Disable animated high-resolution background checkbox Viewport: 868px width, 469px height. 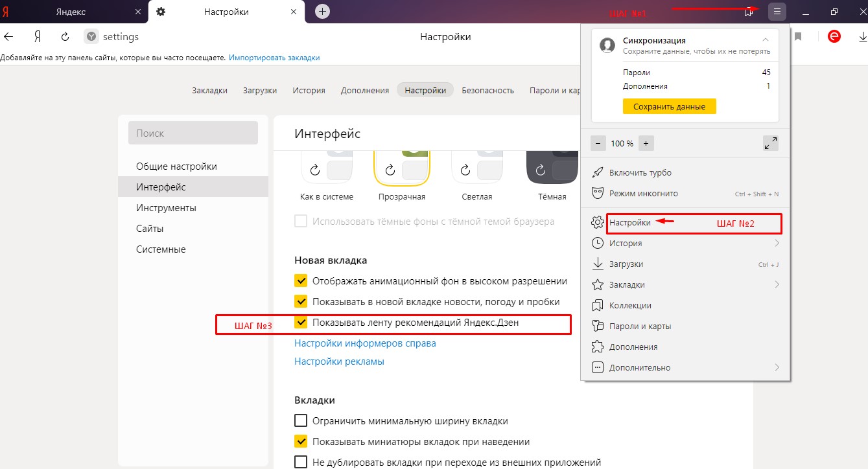(x=301, y=280)
